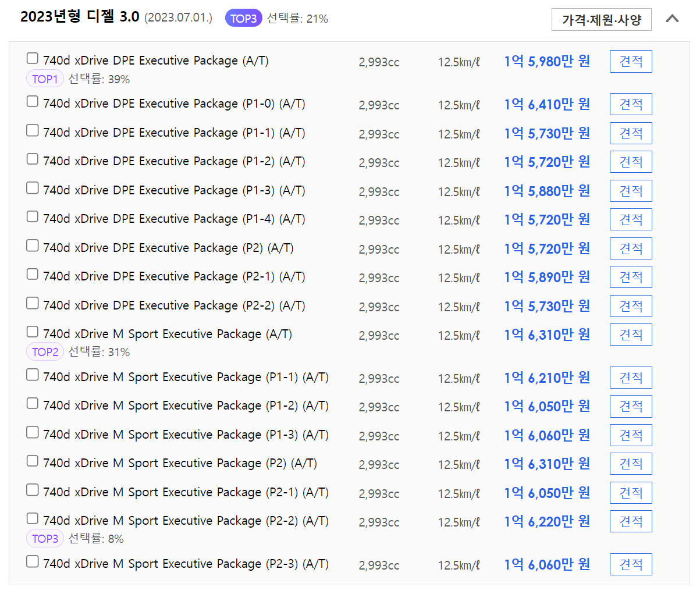Check the 740d xDrive DPE Executive Package (A/T) checkbox
The image size is (700, 594).
(x=33, y=58)
